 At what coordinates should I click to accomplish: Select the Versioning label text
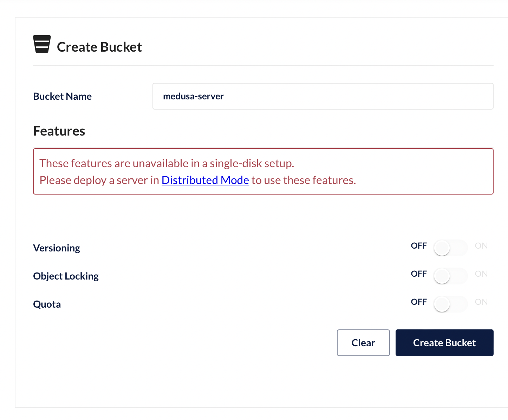click(x=56, y=248)
